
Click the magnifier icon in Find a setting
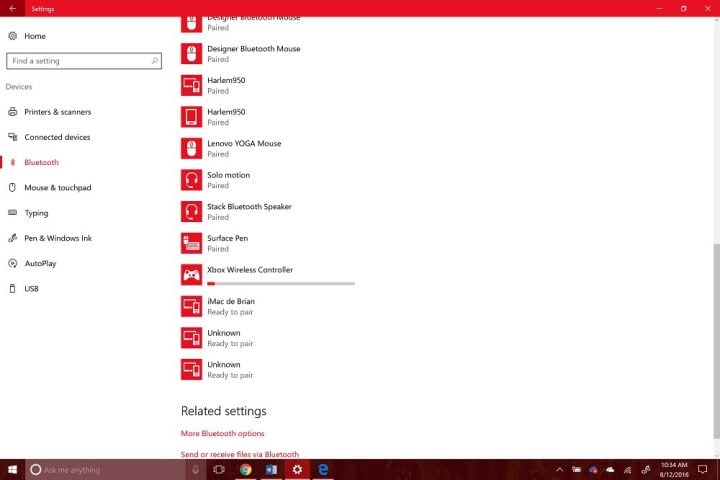point(155,61)
